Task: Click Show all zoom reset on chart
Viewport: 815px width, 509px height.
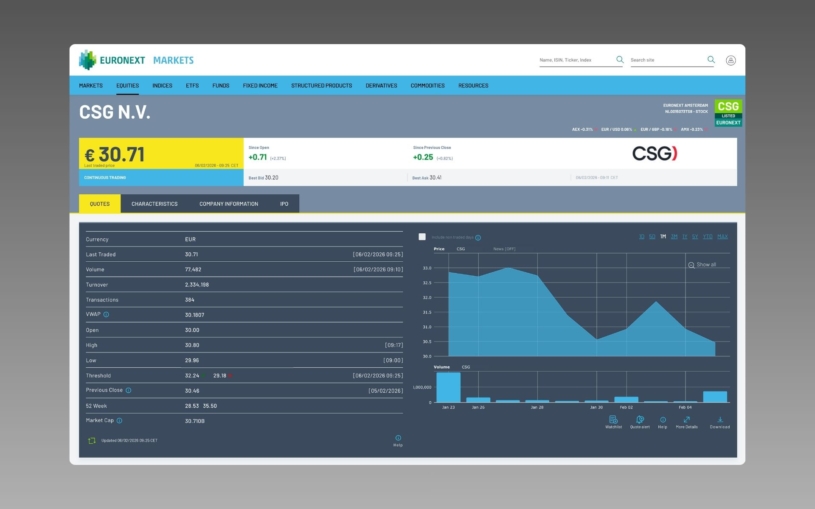Action: tap(704, 265)
